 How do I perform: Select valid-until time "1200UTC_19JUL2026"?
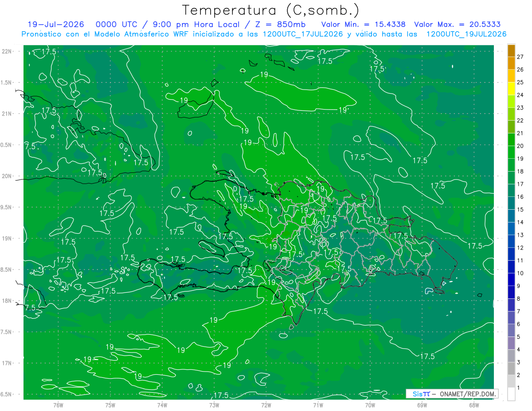pyautogui.click(x=466, y=34)
